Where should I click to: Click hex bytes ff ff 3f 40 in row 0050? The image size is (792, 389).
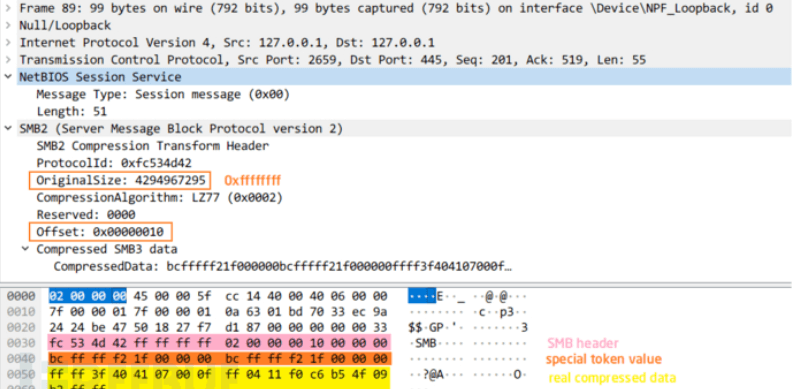[87, 375]
